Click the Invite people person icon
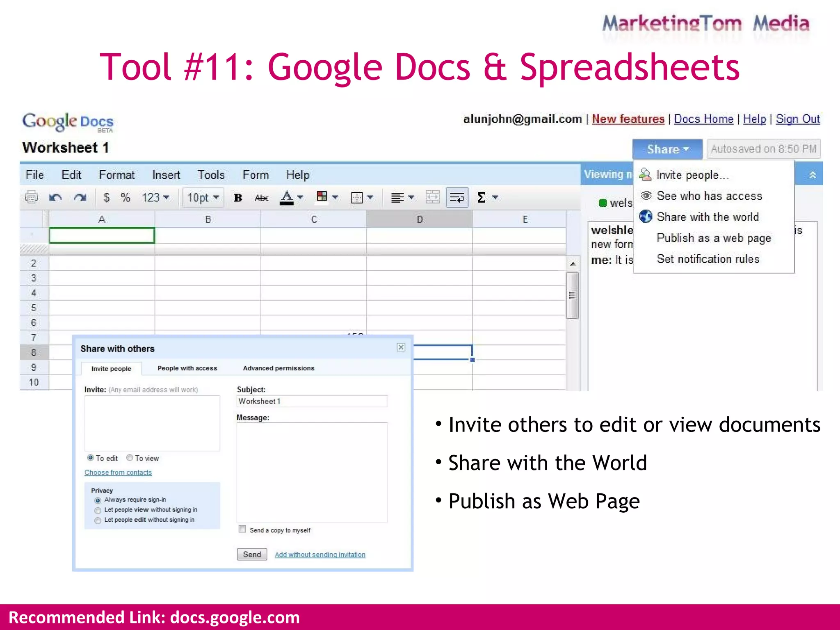Image resolution: width=840 pixels, height=630 pixels. tap(646, 174)
